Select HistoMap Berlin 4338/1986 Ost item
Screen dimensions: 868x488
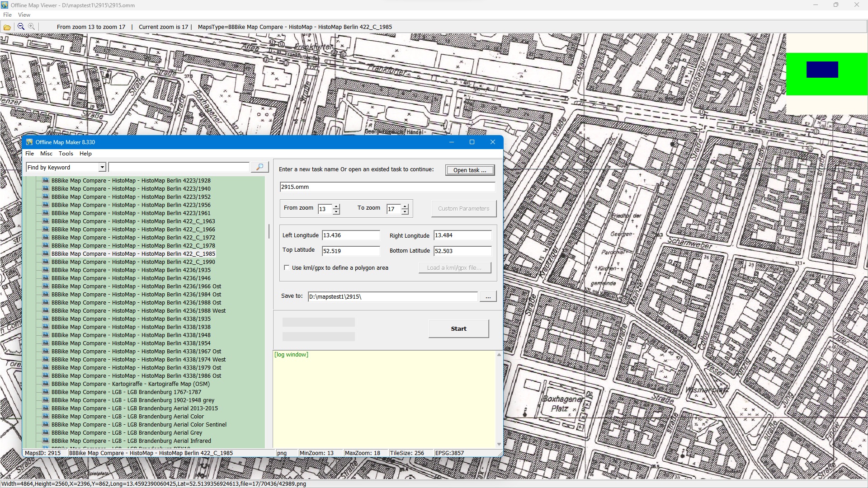tap(136, 375)
